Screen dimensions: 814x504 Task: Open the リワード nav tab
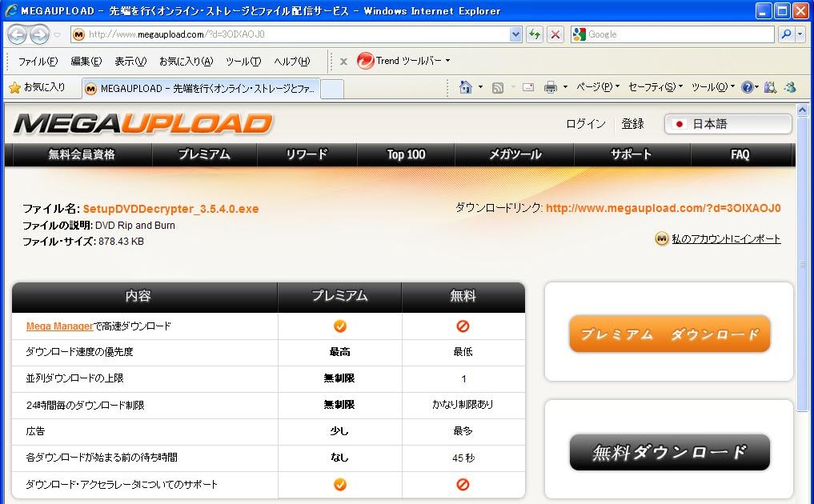click(x=307, y=154)
